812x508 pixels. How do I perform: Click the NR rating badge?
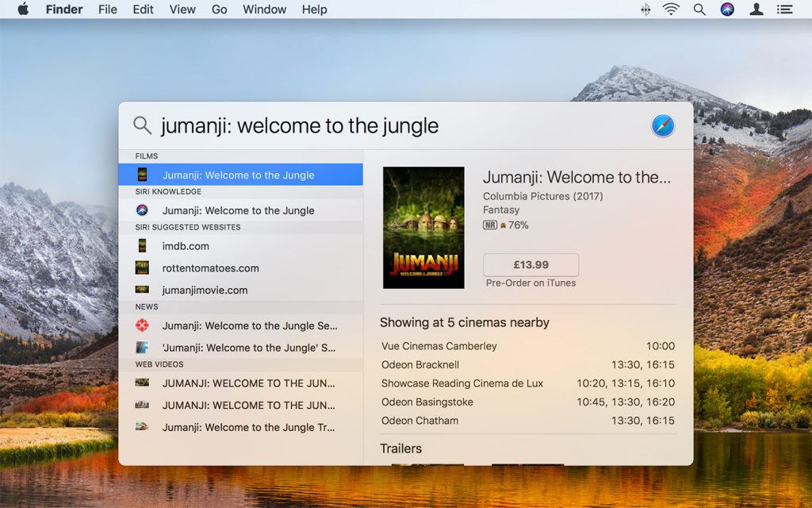click(x=490, y=225)
